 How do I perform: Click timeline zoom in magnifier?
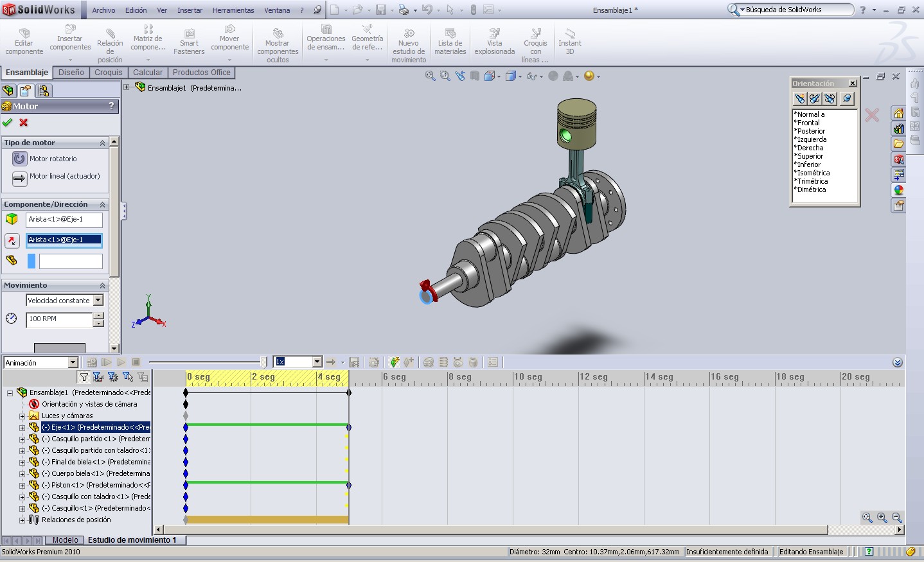tap(882, 517)
